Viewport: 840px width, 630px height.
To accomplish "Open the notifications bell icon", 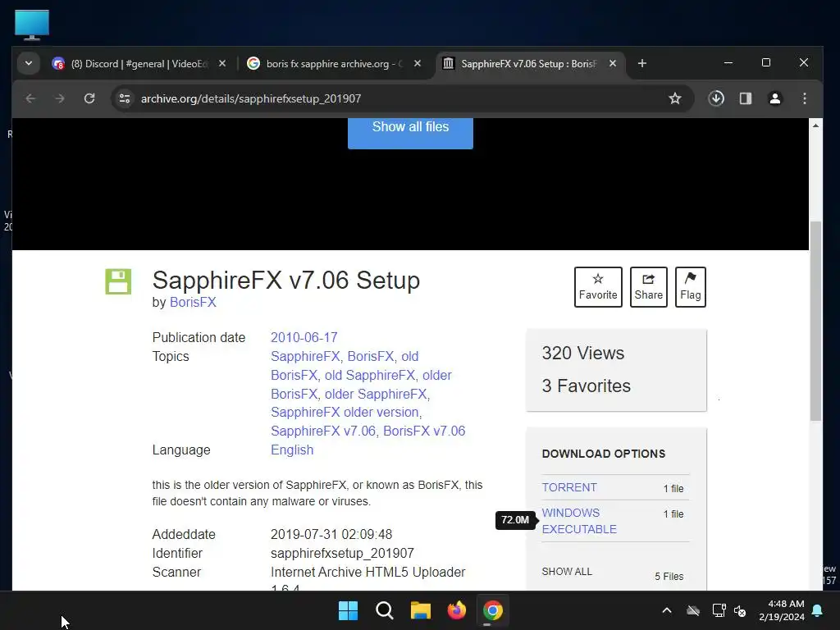I will [x=818, y=610].
